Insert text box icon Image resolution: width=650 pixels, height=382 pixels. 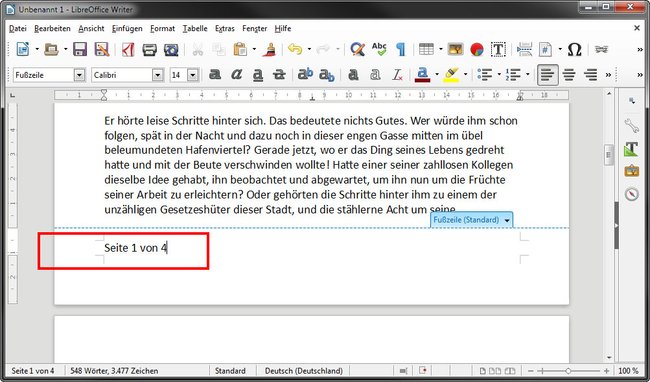[x=498, y=49]
